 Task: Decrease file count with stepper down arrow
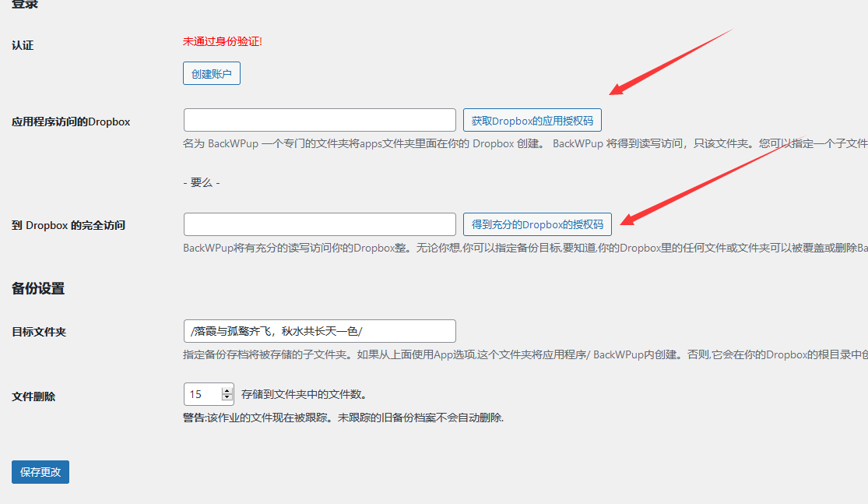pos(227,397)
